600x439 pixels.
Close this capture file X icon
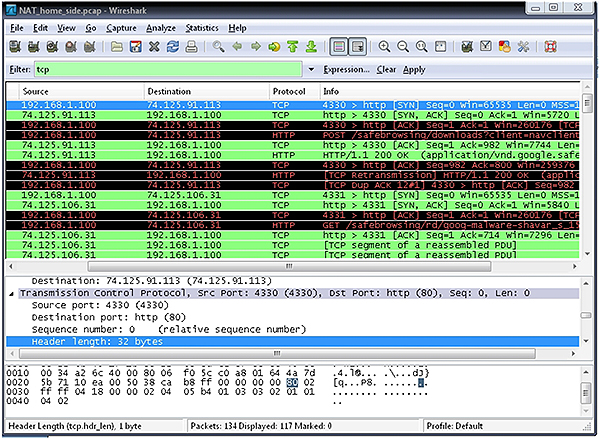pyautogui.click(x=154, y=47)
